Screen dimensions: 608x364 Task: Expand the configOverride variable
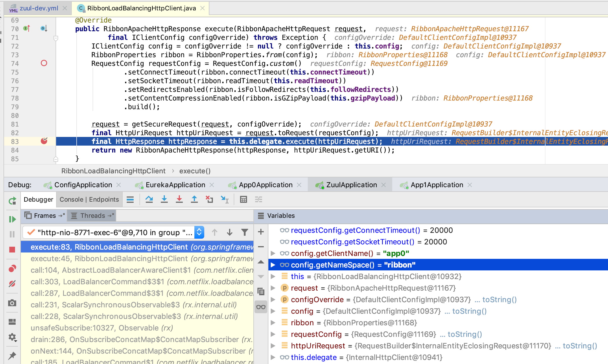tap(273, 300)
